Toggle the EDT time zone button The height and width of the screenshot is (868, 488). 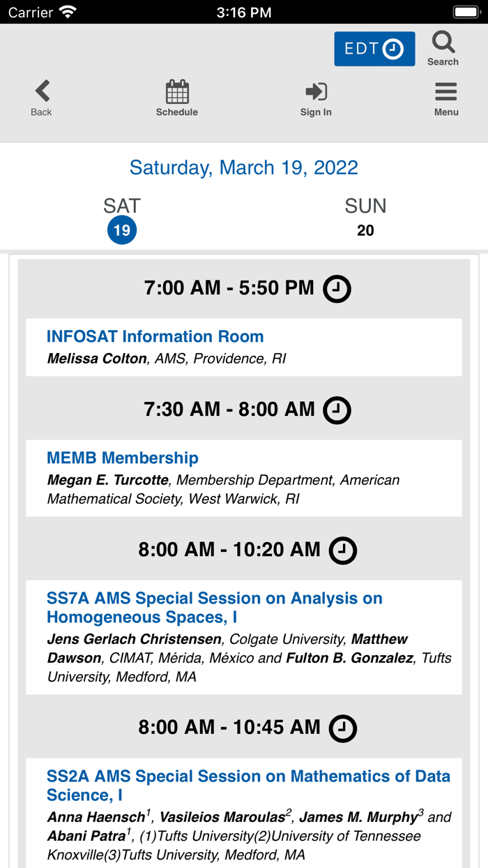click(x=374, y=49)
